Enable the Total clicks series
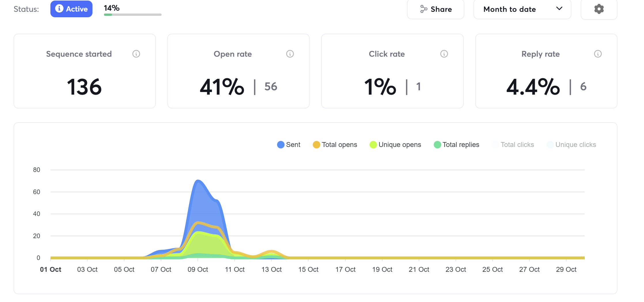 click(x=514, y=144)
